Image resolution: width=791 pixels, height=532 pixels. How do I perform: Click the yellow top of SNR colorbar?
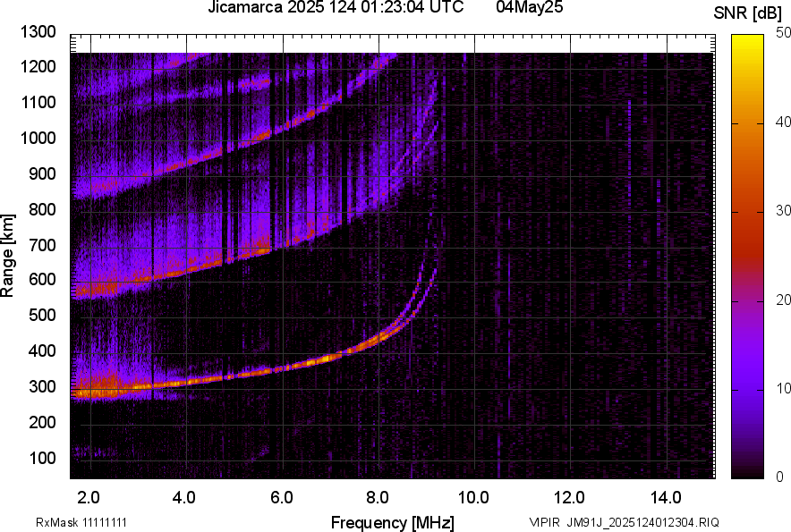747,40
